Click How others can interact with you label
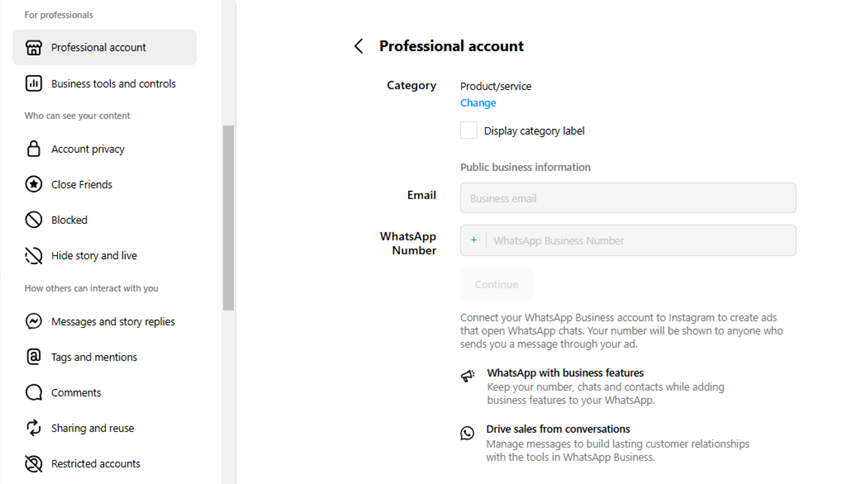Viewport: 865px width, 484px height. click(91, 288)
